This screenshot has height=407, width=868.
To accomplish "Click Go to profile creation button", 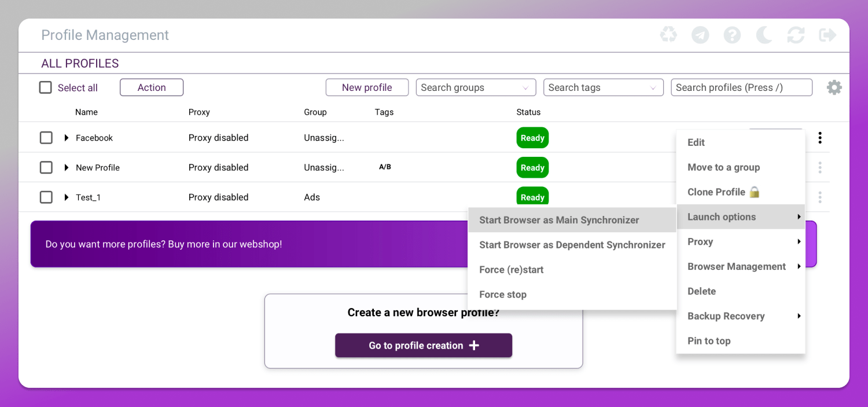I will point(424,346).
